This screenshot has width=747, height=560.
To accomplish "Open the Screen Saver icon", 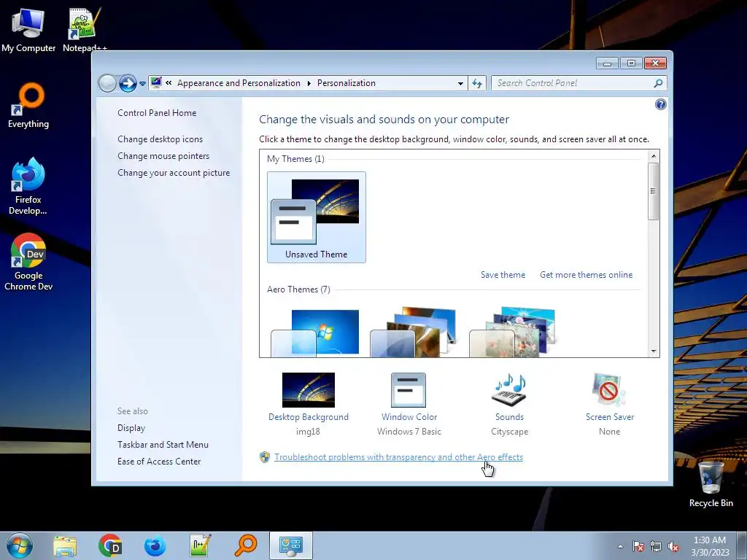I will point(609,390).
